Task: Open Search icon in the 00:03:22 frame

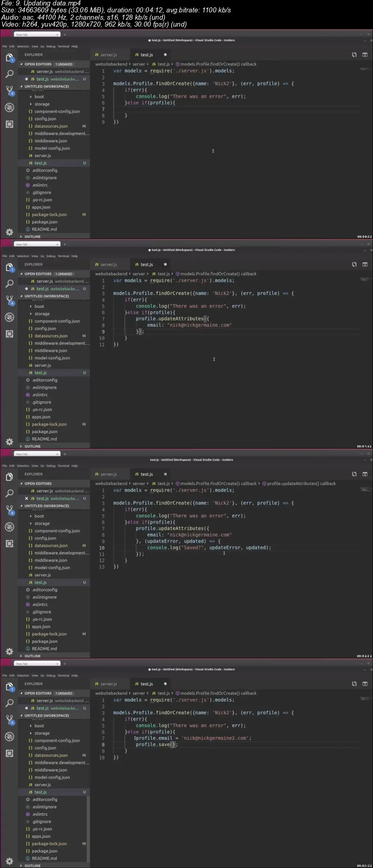Action: tap(10, 703)
